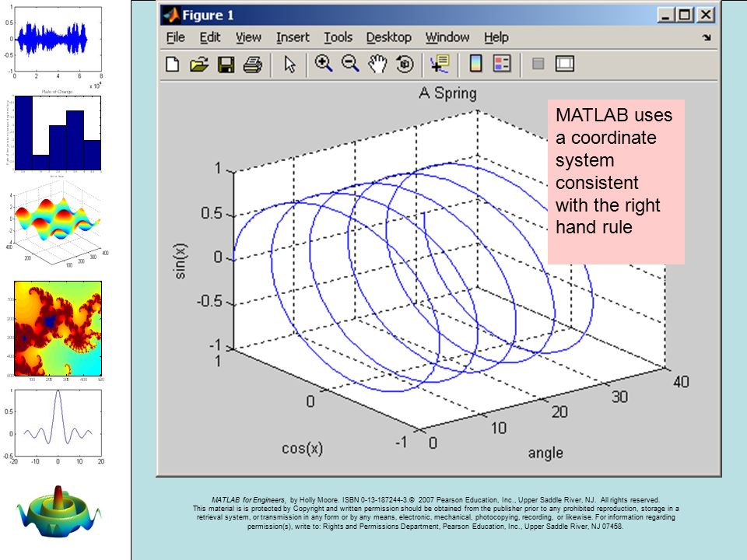Open the Tools menu

pos(338,37)
